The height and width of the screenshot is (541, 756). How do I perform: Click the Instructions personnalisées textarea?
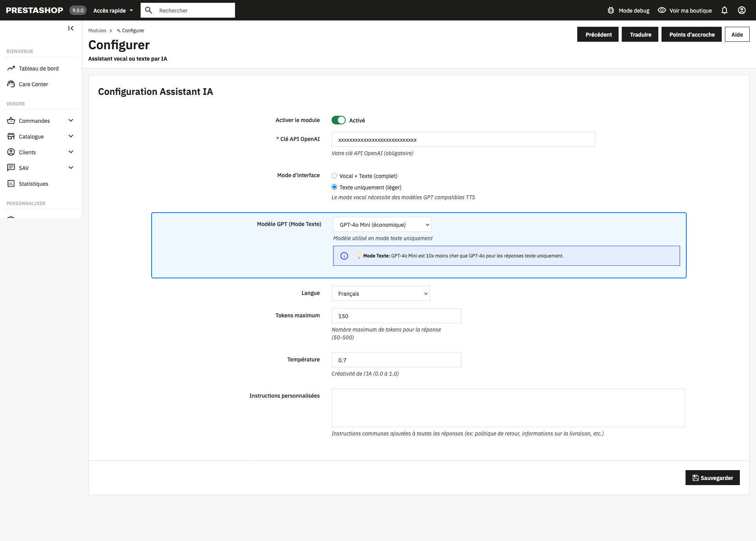(x=508, y=408)
